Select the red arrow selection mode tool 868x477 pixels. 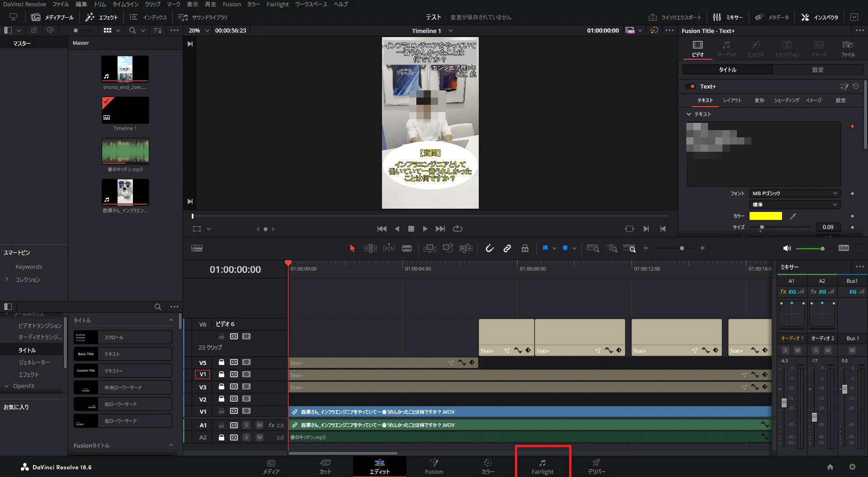353,248
